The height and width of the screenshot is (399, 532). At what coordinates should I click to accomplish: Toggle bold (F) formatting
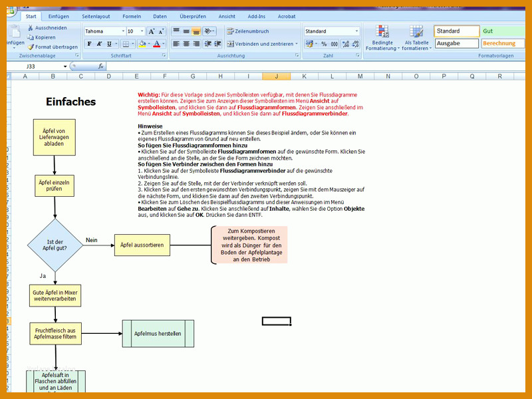[x=89, y=44]
